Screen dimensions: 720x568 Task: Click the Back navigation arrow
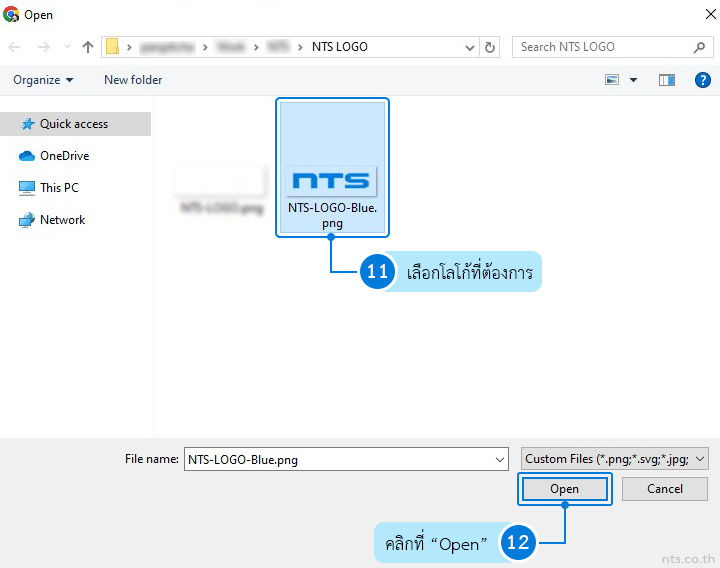(x=14, y=47)
